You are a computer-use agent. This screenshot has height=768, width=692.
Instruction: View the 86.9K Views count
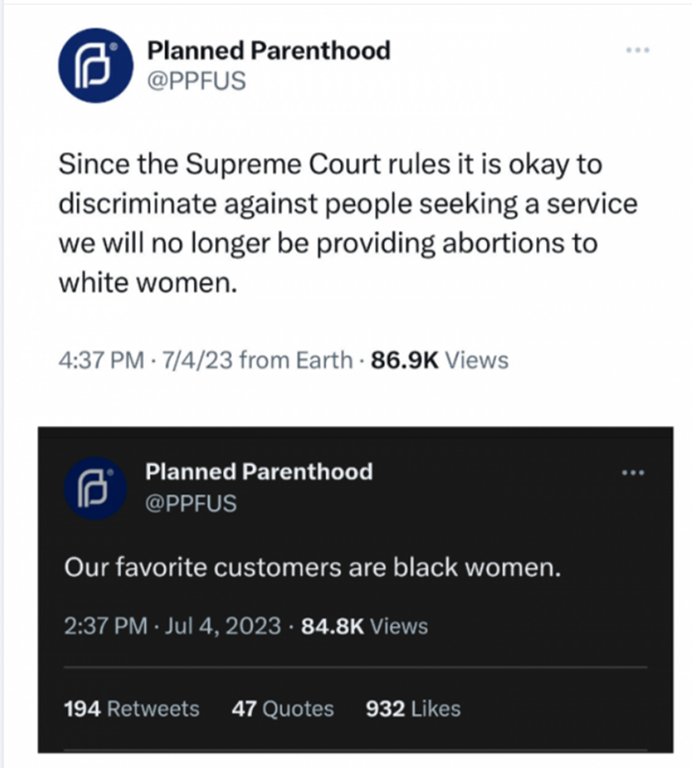(439, 360)
